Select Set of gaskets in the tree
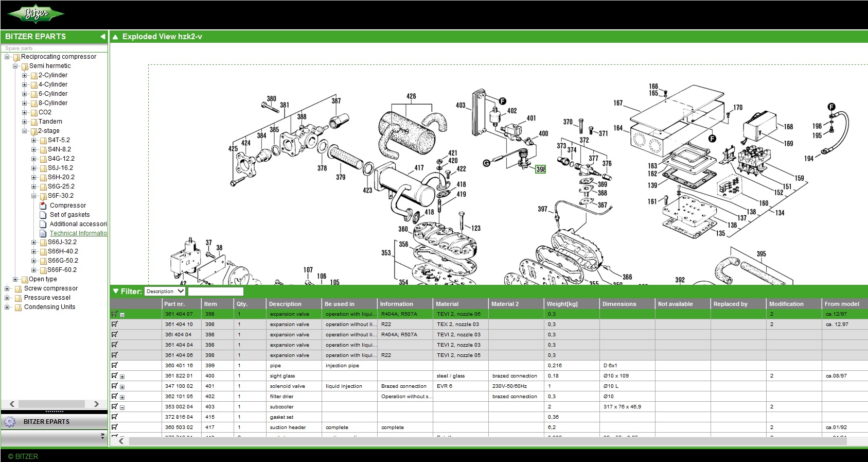 click(70, 215)
